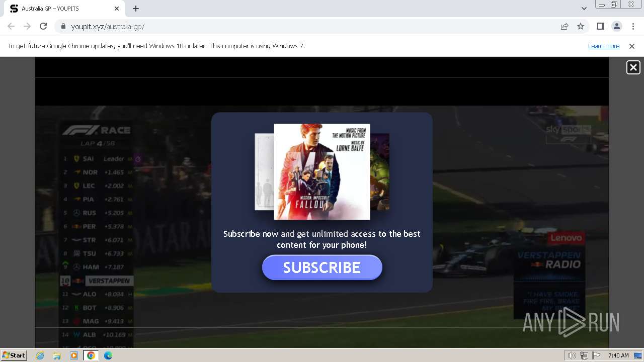Open the side panel icon
This screenshot has width=644, height=362.
pyautogui.click(x=600, y=26)
